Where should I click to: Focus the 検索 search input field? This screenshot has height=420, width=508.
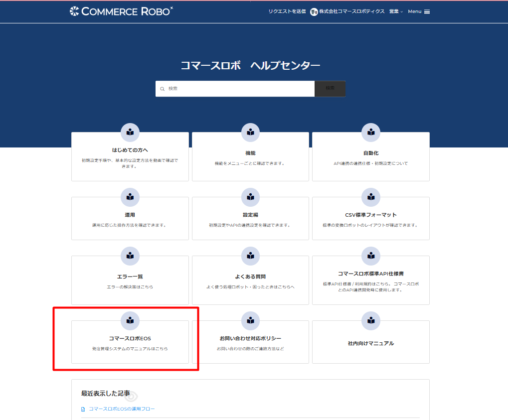(235, 88)
